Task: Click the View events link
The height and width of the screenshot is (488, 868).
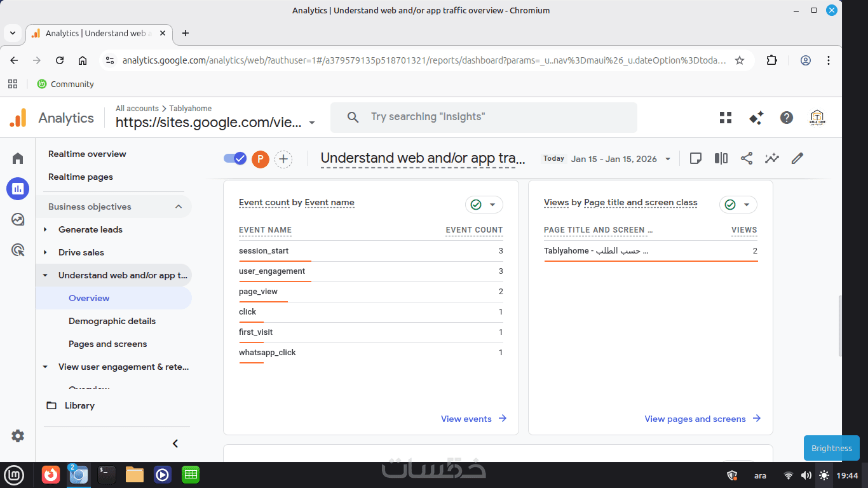Action: click(473, 419)
